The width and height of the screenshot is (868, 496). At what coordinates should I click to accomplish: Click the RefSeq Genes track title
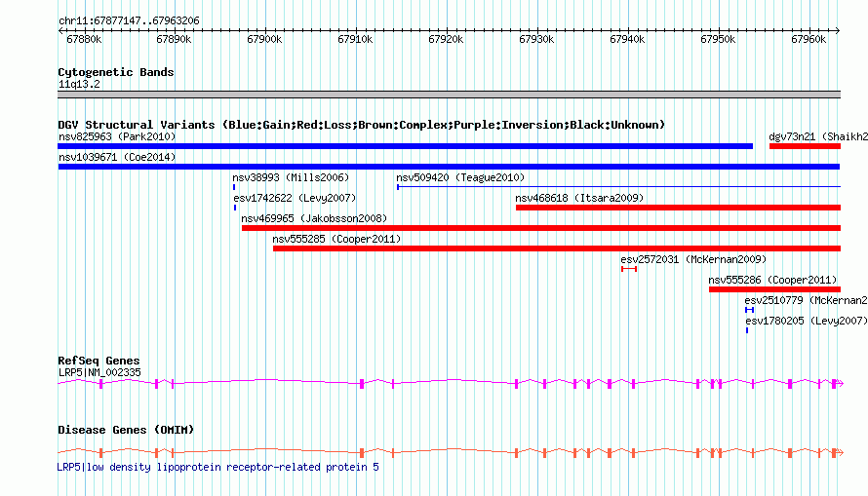pos(99,361)
